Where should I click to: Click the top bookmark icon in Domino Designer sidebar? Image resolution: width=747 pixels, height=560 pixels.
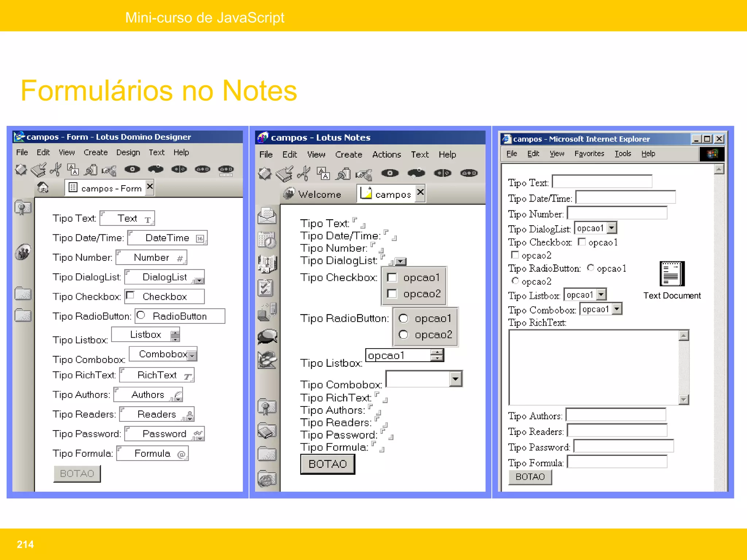pyautogui.click(x=23, y=208)
